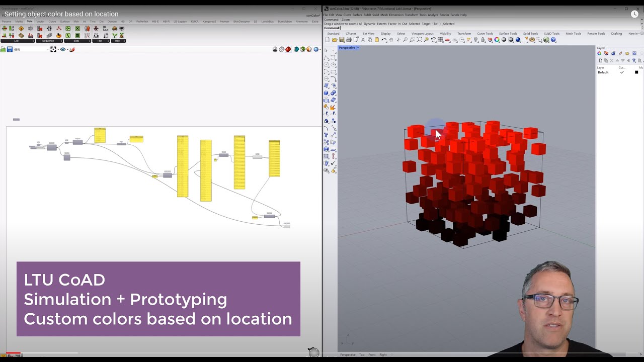Viewport: 644px width, 362px height.
Task: Click the Grasshopper save disk icon
Action: pyautogui.click(x=9, y=49)
